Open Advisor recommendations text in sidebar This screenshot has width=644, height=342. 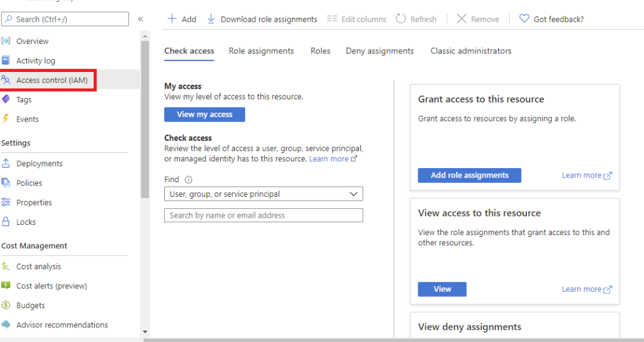(62, 325)
